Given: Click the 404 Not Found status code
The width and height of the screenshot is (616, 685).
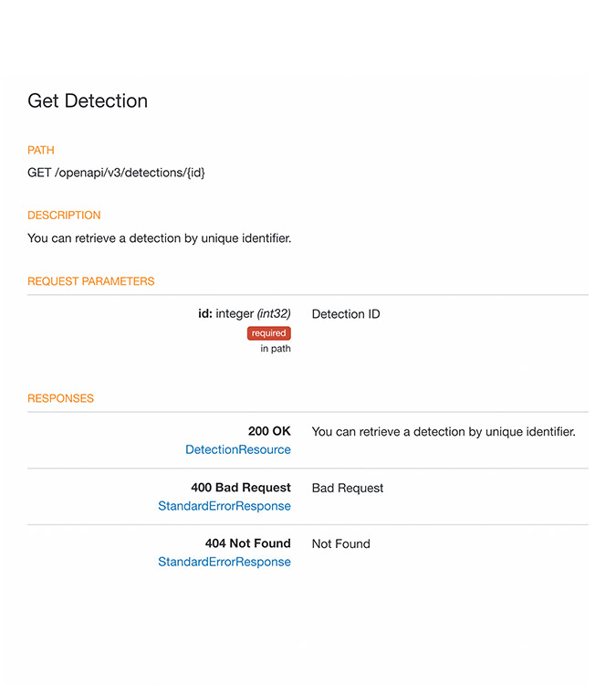Looking at the screenshot, I should (x=247, y=543).
